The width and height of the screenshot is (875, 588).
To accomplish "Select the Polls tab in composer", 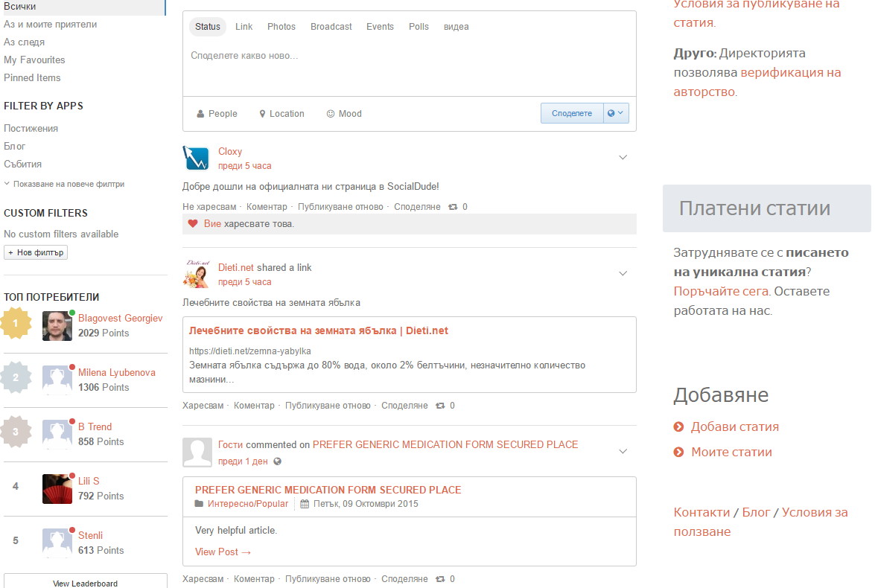I will (419, 27).
